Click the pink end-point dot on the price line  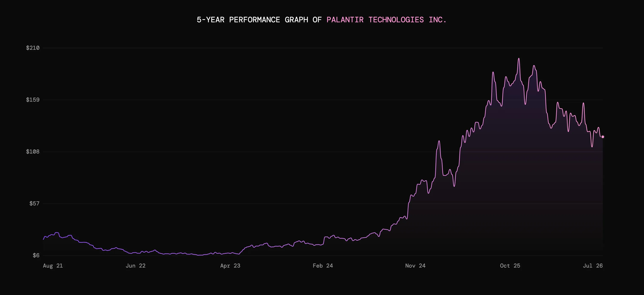point(603,137)
